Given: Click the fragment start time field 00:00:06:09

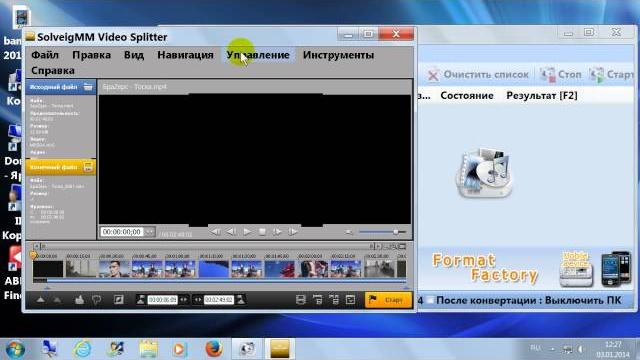Looking at the screenshot, I should point(162,300).
